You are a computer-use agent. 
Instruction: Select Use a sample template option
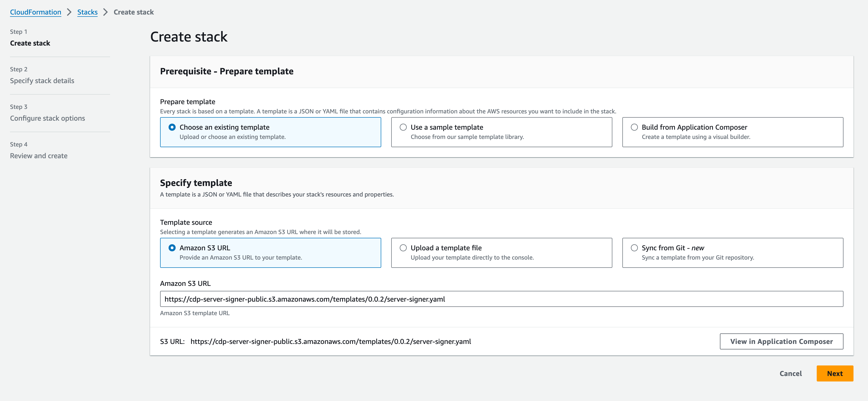(x=403, y=127)
